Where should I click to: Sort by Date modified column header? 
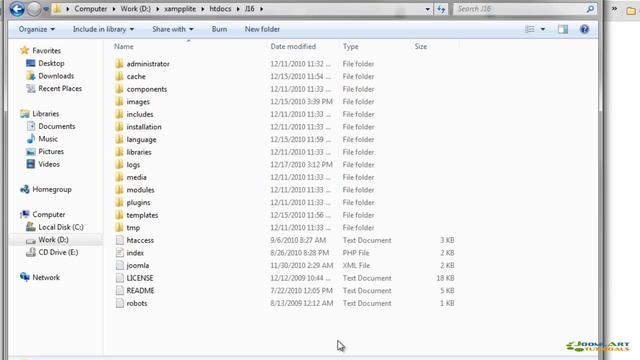tap(293, 47)
